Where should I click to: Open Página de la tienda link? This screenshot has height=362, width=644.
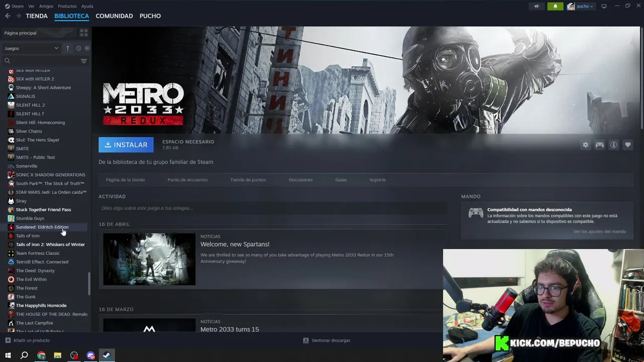(x=125, y=179)
